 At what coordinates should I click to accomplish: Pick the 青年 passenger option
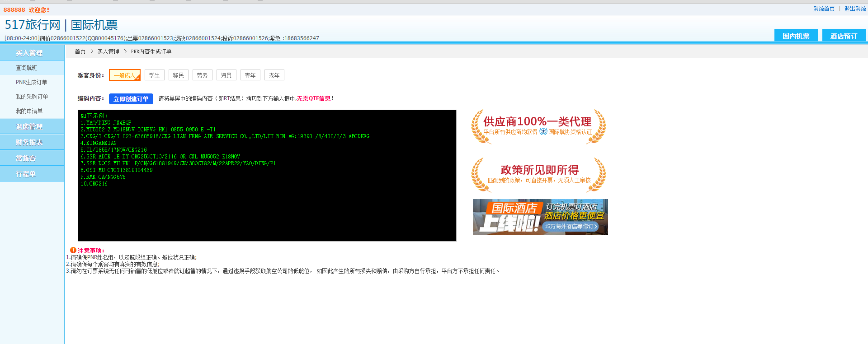(x=250, y=75)
